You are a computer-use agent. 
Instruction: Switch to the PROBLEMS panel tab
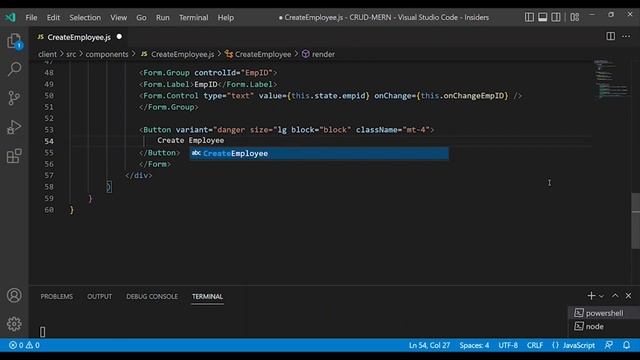pyautogui.click(x=56, y=296)
